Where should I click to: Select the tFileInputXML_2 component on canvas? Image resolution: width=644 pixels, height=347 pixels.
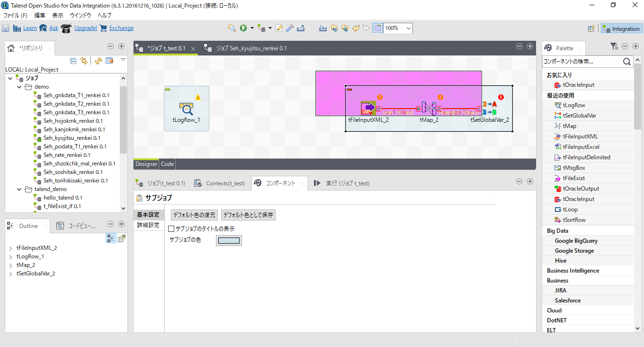[368, 108]
